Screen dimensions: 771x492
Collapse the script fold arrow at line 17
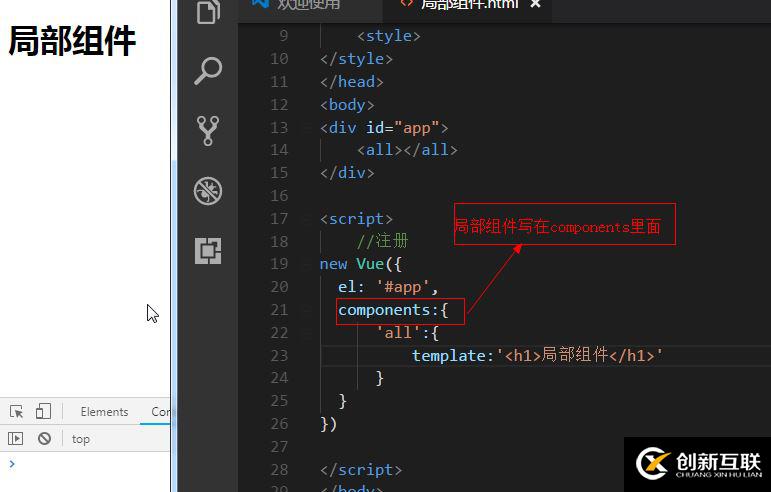tap(307, 219)
